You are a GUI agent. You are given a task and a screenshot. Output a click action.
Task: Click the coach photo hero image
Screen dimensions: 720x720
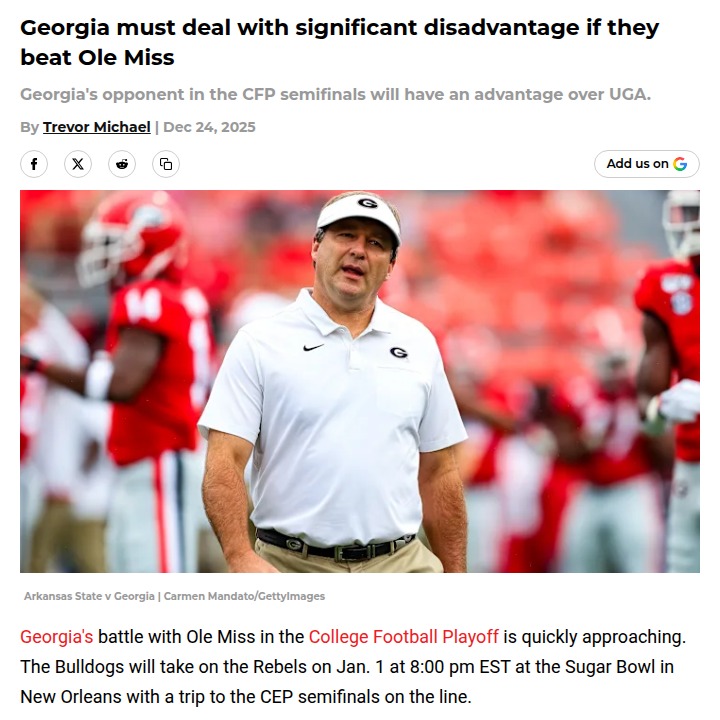(360, 381)
